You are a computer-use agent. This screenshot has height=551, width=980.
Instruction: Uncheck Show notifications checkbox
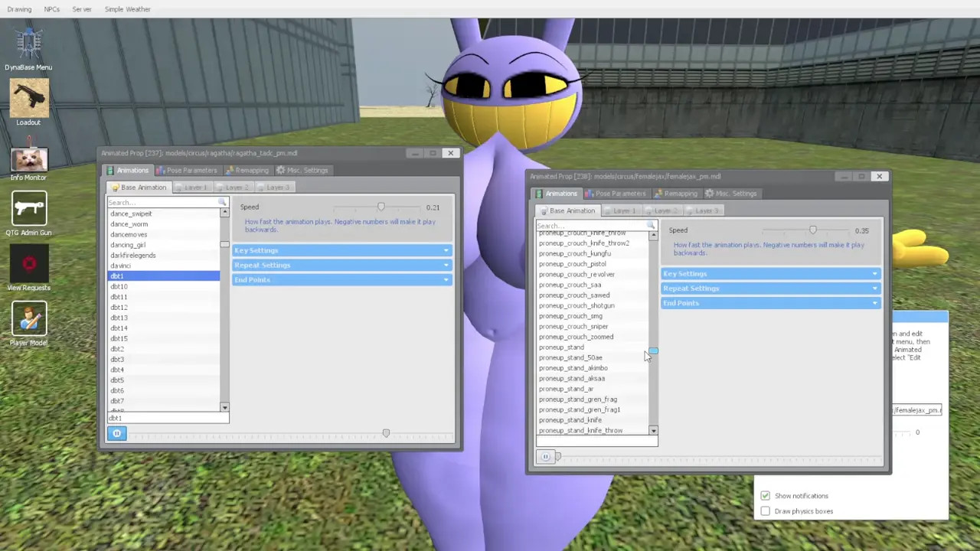[x=765, y=496]
